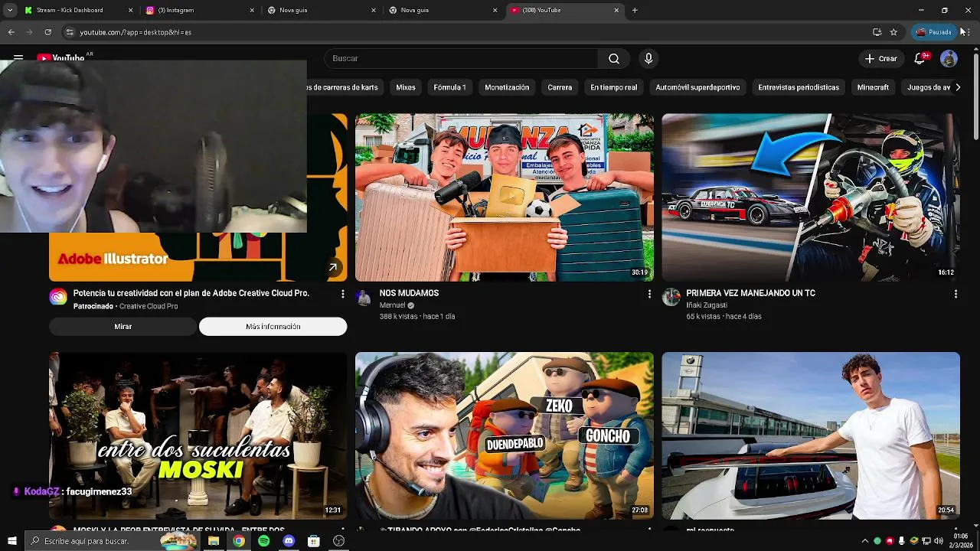980x551 pixels.
Task: Click the Más información button
Action: click(x=273, y=327)
